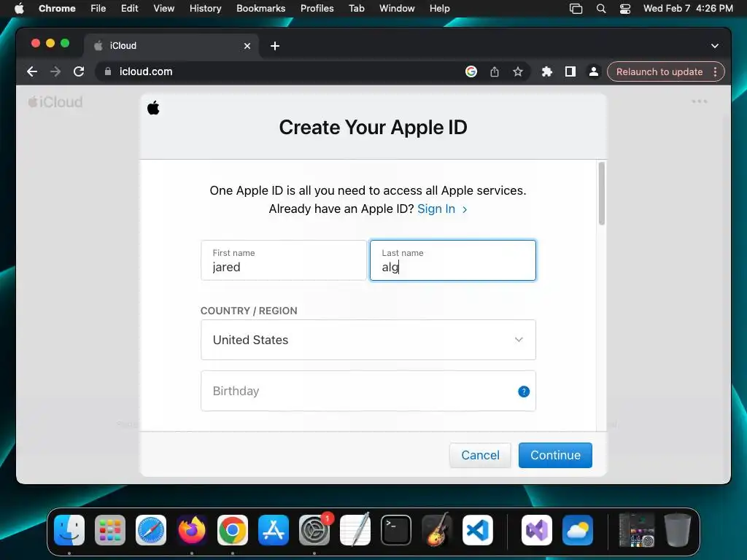747x560 pixels.
Task: Open the Apple menu
Action: coord(19,9)
